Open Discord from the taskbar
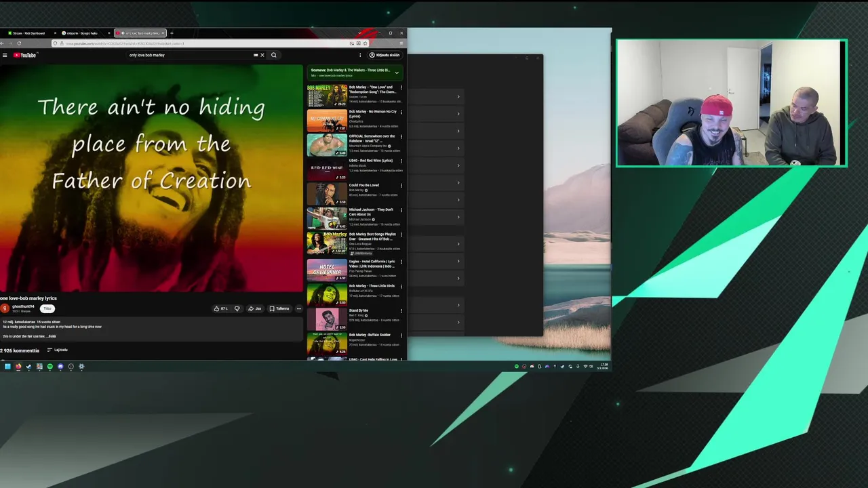868x488 pixels. pos(60,367)
